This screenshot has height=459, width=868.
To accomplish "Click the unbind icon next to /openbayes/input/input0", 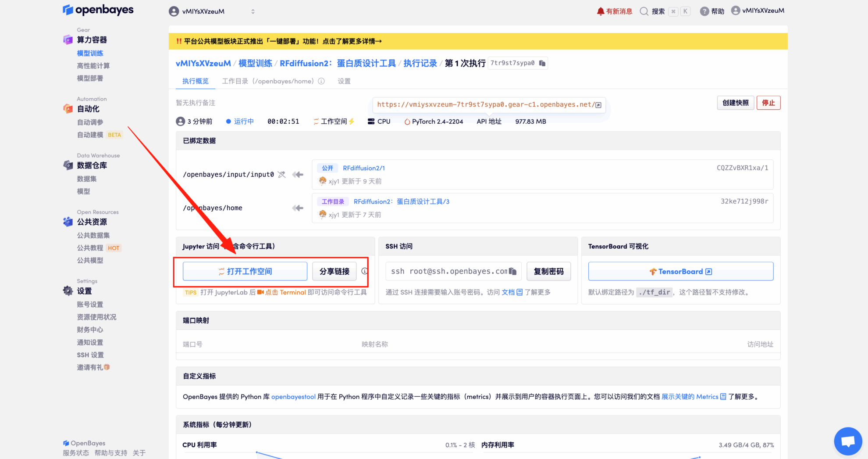I will 282,175.
